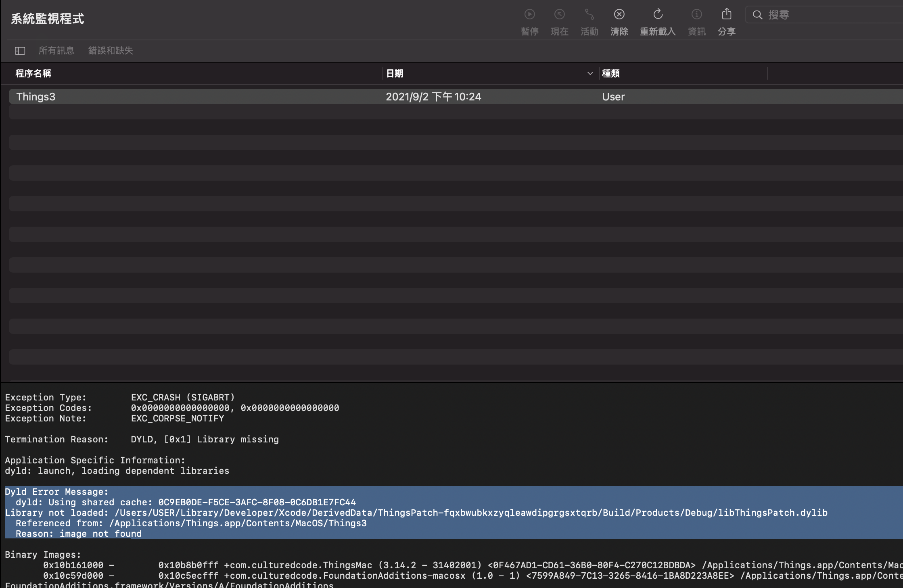Select the Things3 crash report row

pyautogui.click(x=456, y=97)
